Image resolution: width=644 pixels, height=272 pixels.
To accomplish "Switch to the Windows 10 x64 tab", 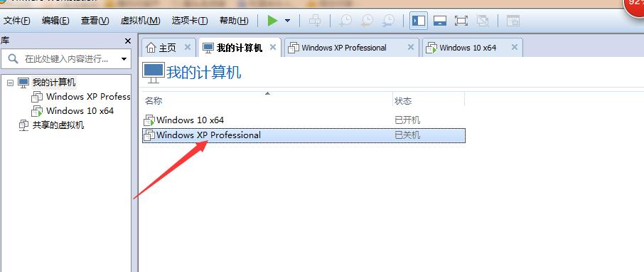I will tap(468, 48).
